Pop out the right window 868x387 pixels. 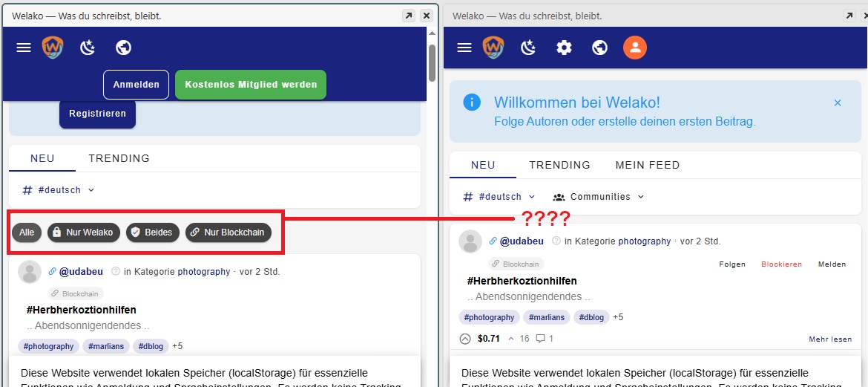(849, 16)
